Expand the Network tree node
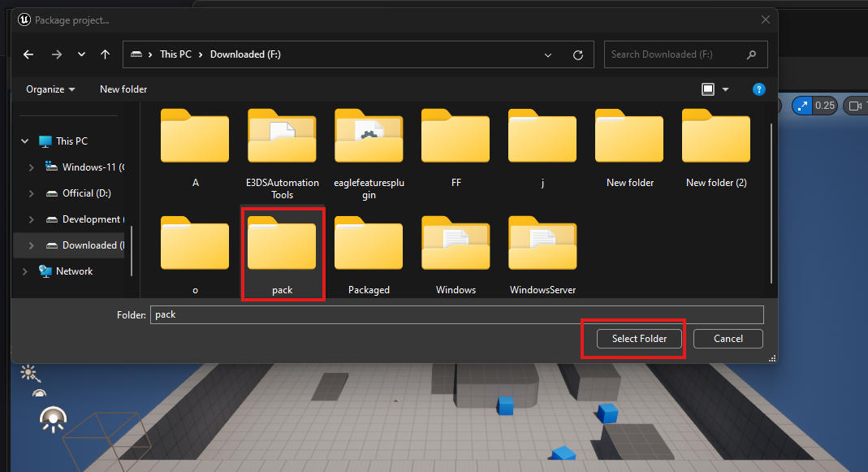Image resolution: width=868 pixels, height=472 pixels. [x=25, y=271]
